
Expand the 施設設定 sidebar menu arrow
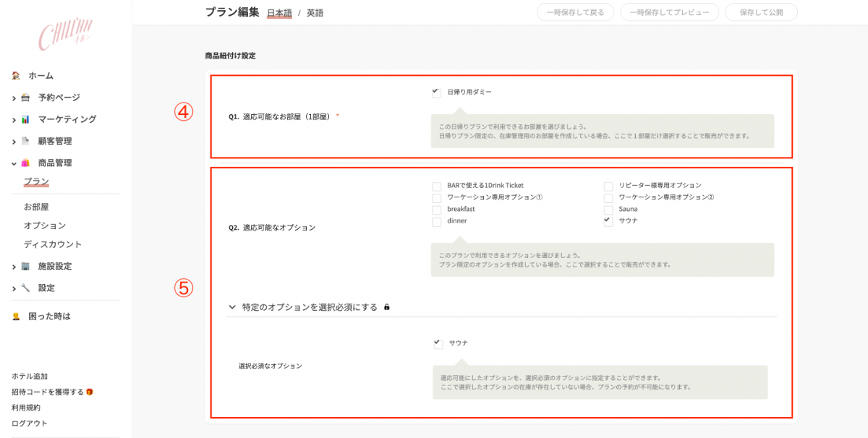[x=14, y=267]
